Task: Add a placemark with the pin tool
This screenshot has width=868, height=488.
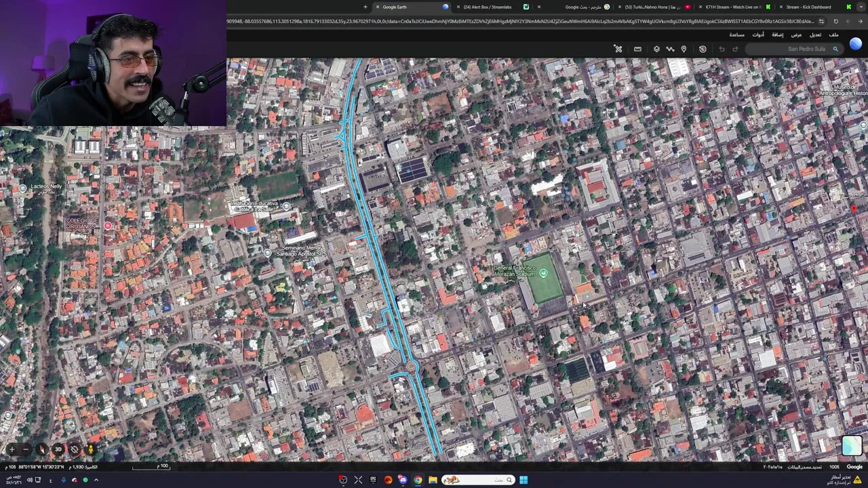Action: click(684, 49)
